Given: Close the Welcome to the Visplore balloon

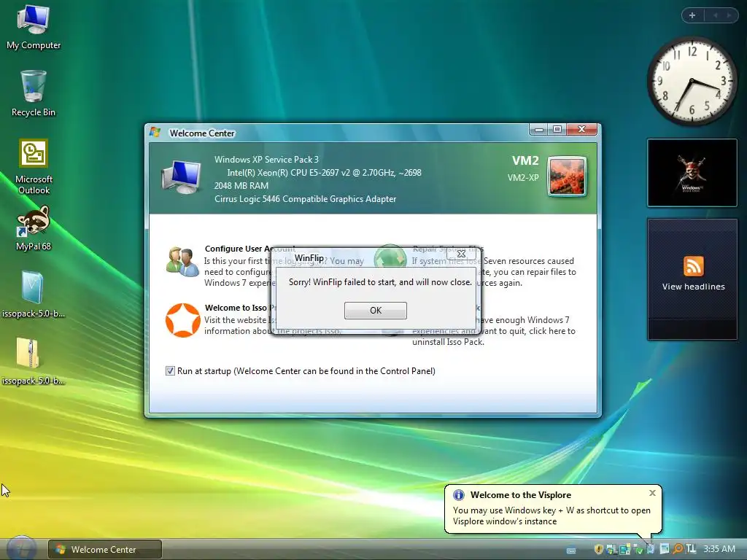Looking at the screenshot, I should (x=652, y=493).
